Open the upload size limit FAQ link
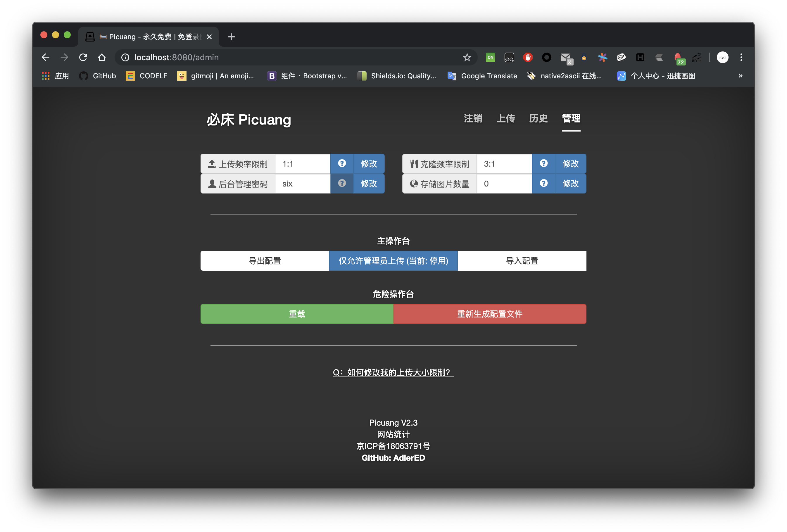Viewport: 787px width, 532px height. (x=393, y=372)
